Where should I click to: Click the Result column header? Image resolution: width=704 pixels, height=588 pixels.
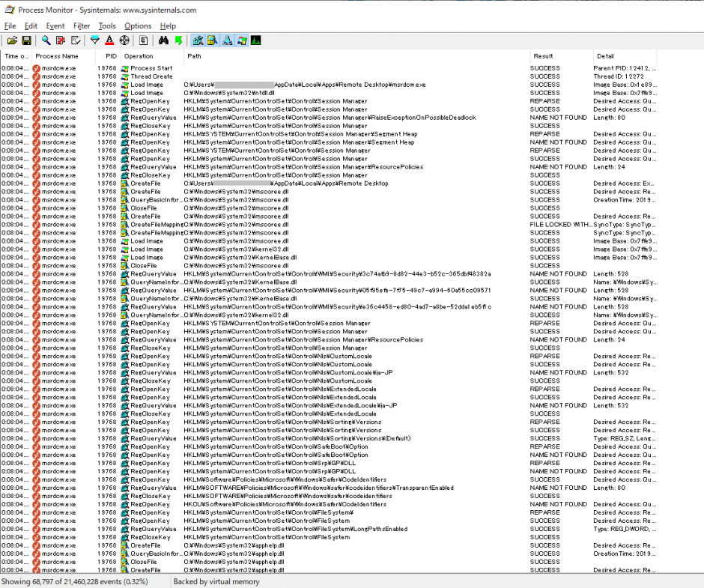coord(543,56)
